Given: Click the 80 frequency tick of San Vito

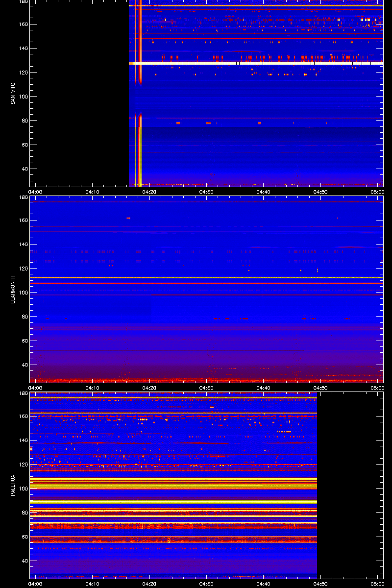Looking at the screenshot, I should coord(24,121).
